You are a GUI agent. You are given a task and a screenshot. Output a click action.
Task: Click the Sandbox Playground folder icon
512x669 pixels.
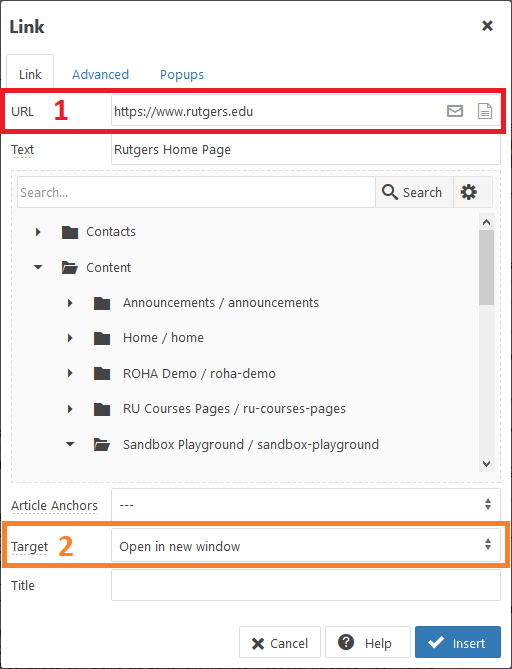[x=102, y=445]
